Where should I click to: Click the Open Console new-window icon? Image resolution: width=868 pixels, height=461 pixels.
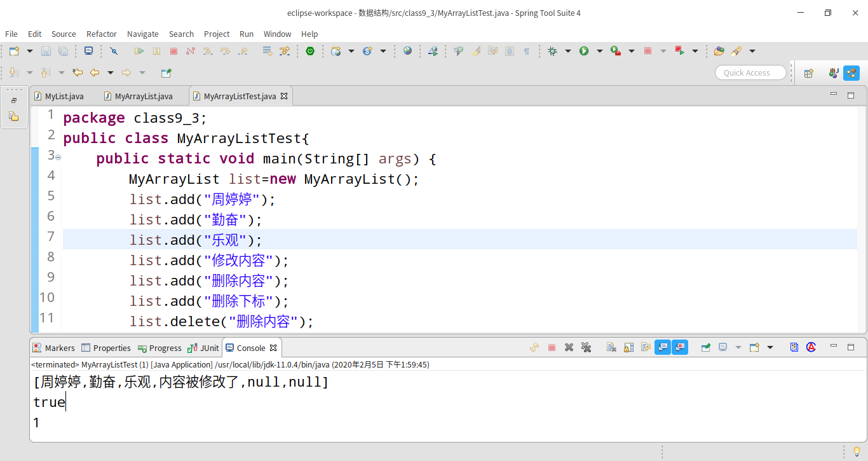point(754,347)
